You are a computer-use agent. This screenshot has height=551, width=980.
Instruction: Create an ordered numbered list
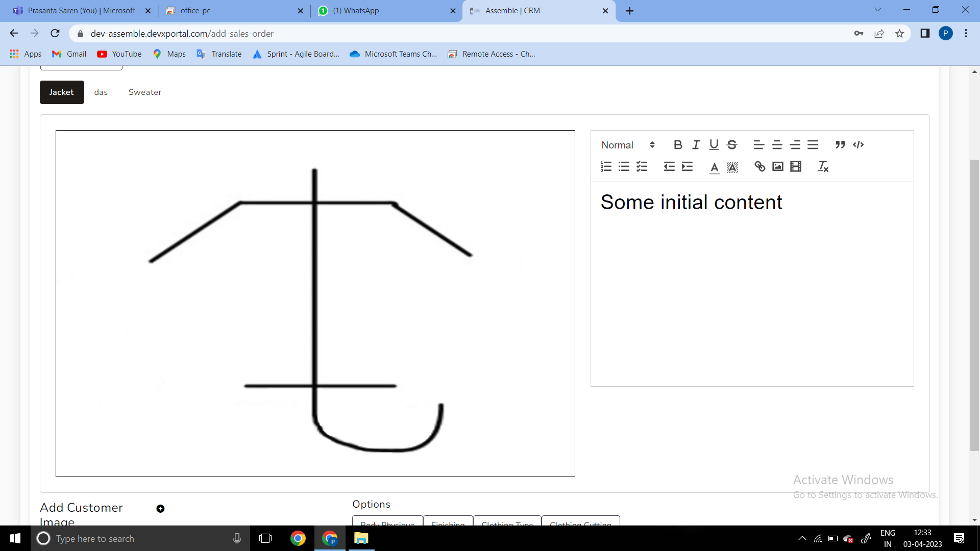(x=606, y=166)
